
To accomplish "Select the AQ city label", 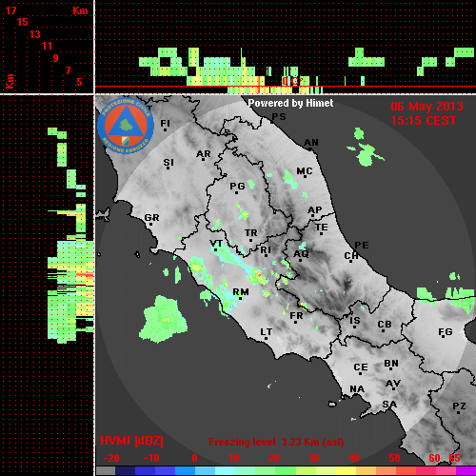I will pos(301,254).
